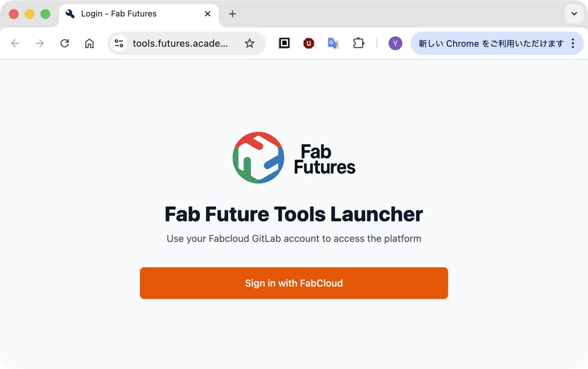588x369 pixels.
Task: Click the Fab Futures logo
Action: click(x=293, y=158)
